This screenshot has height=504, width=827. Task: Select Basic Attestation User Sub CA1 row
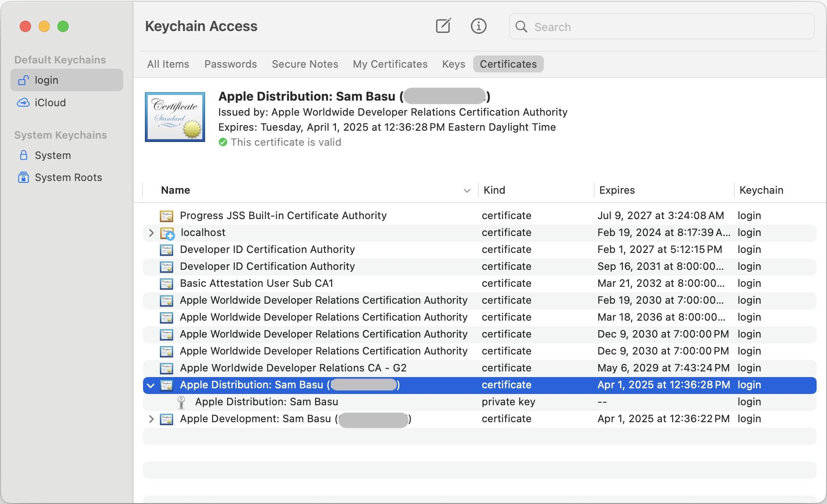480,283
